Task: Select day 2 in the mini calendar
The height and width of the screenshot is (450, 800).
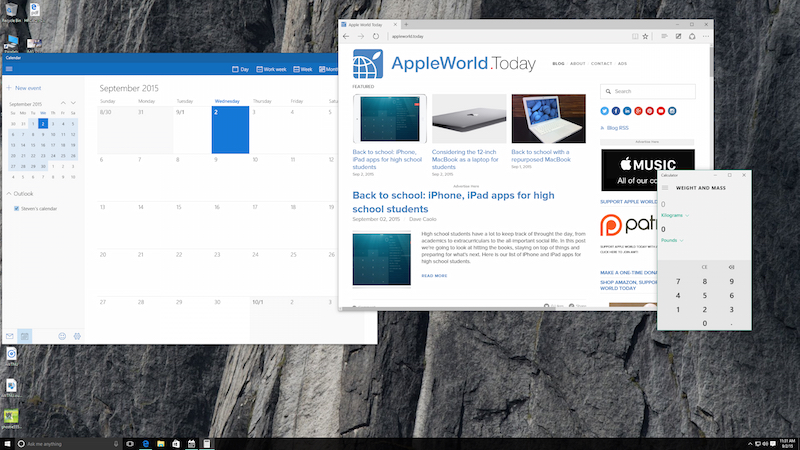Action: coord(43,123)
